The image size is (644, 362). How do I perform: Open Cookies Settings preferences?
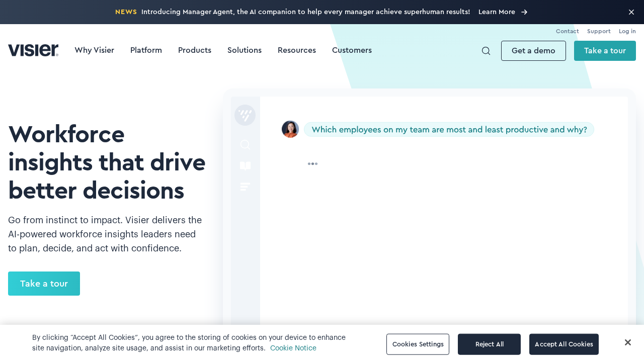[x=418, y=344]
